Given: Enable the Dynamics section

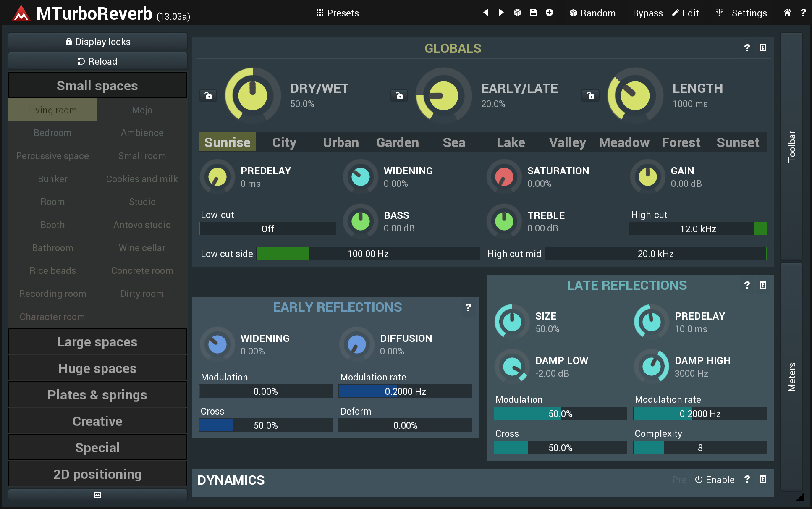Looking at the screenshot, I should (x=715, y=480).
